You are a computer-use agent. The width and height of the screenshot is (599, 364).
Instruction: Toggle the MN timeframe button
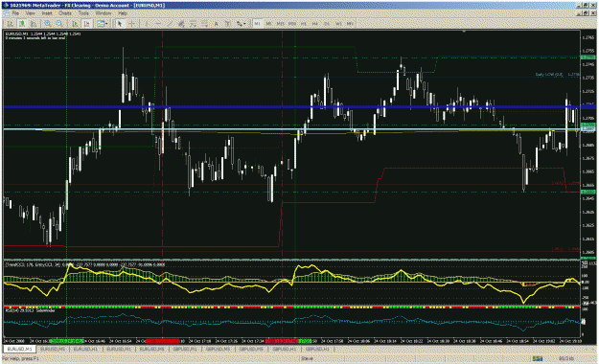tap(350, 24)
